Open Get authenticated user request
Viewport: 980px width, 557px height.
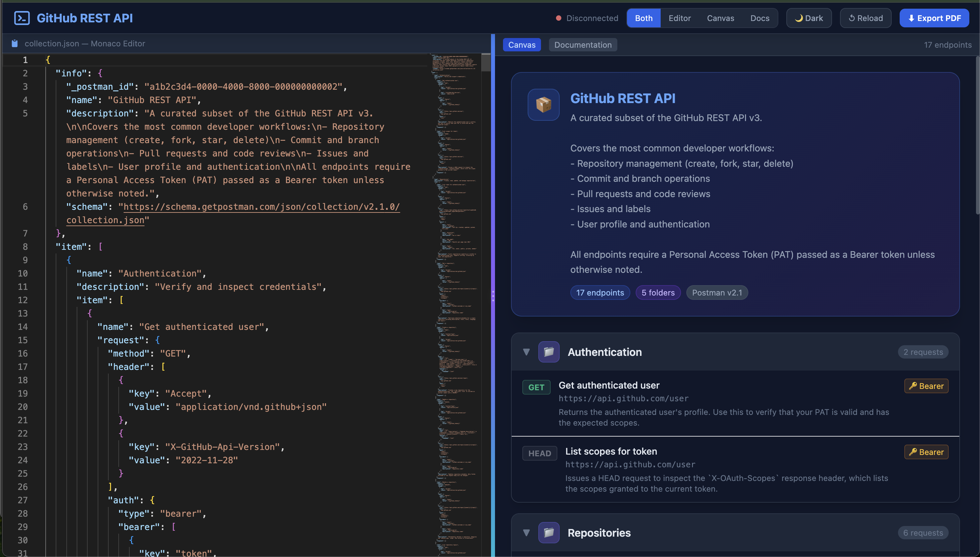coord(735,403)
